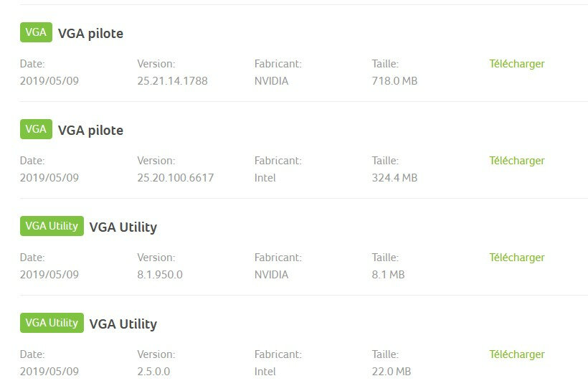Open the VGA pilote title for Intel driver
The width and height of the screenshot is (588, 391).
point(90,131)
